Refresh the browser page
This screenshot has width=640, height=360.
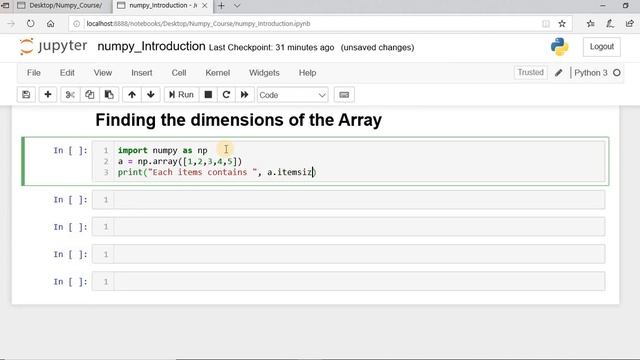coord(31,24)
